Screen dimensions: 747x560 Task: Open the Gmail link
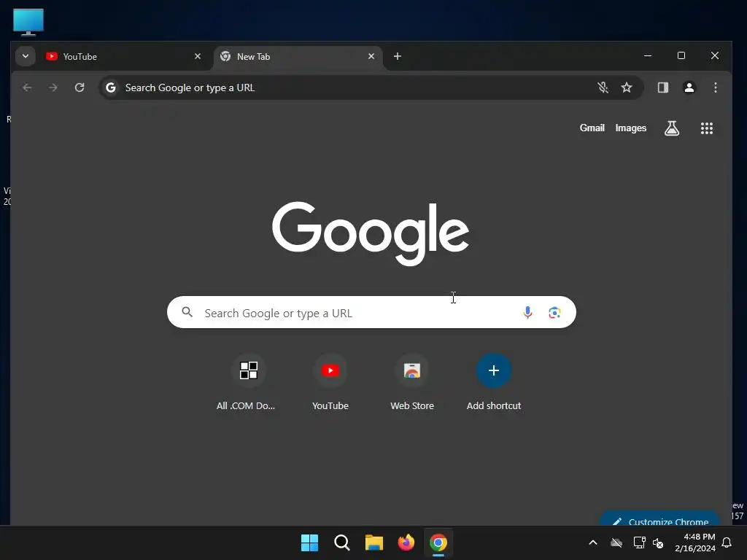(x=592, y=128)
